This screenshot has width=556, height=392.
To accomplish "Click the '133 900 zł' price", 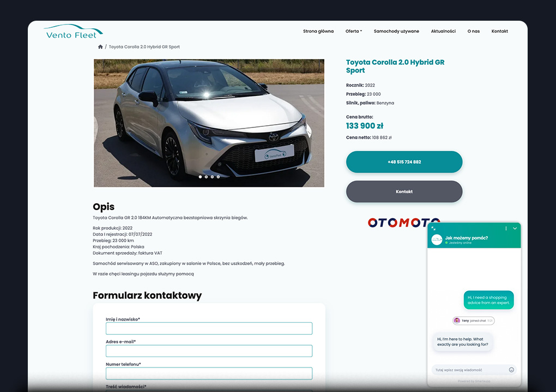I will 365,126.
